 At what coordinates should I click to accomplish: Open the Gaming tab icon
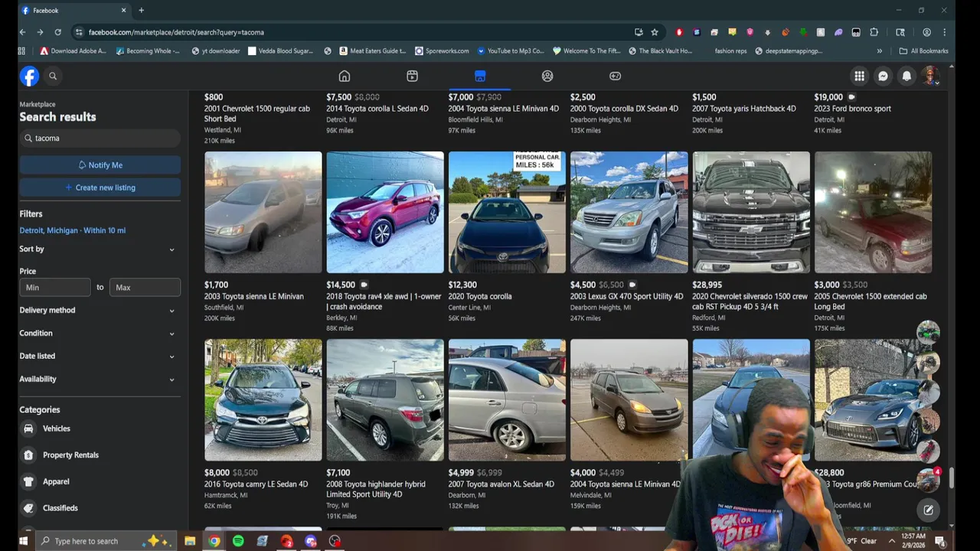point(615,76)
